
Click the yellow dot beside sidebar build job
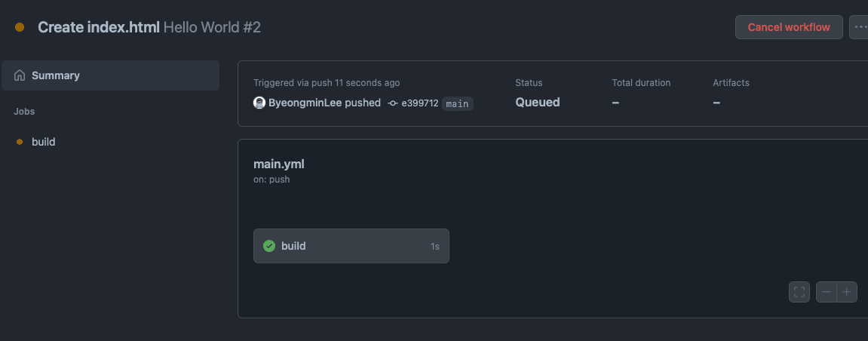click(20, 142)
